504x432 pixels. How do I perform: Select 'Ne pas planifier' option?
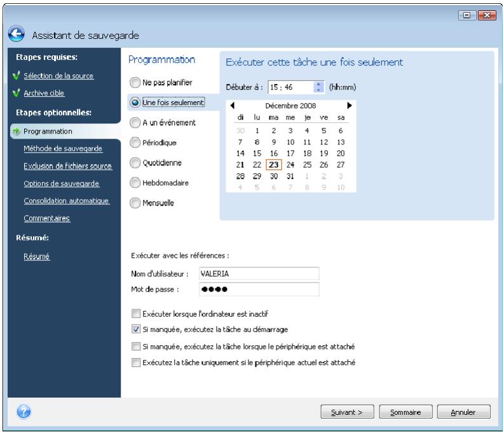click(135, 82)
